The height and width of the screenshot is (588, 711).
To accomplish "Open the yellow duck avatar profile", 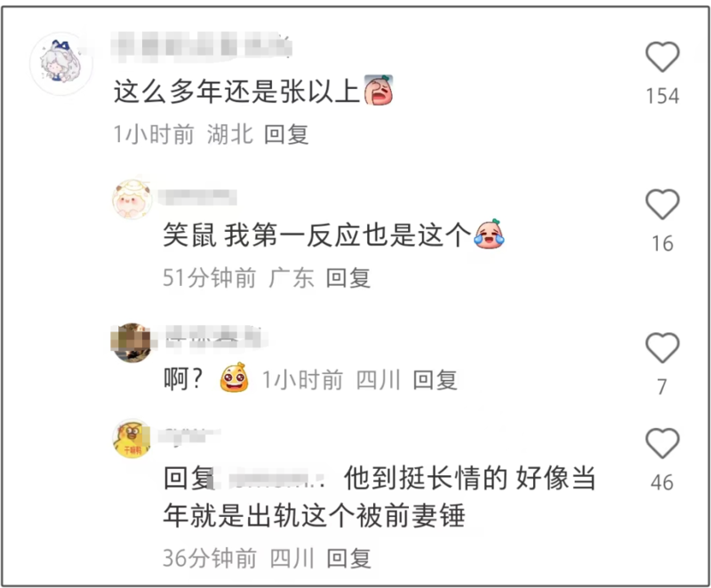I will pos(132,439).
